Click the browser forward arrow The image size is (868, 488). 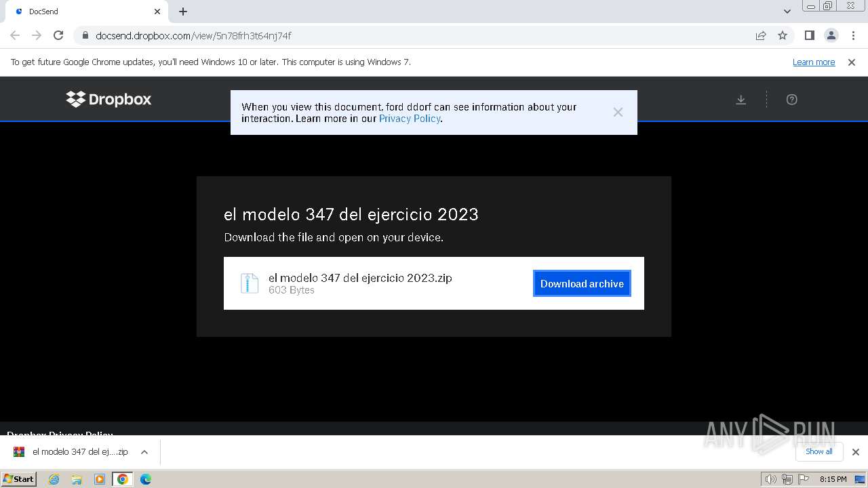(x=37, y=35)
